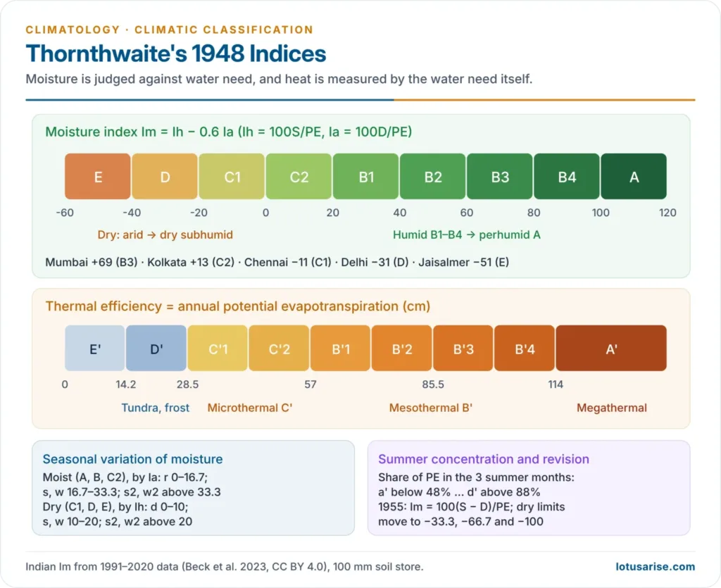Click the 80 moisture axis label
The width and height of the screenshot is (721, 588).
point(534,213)
